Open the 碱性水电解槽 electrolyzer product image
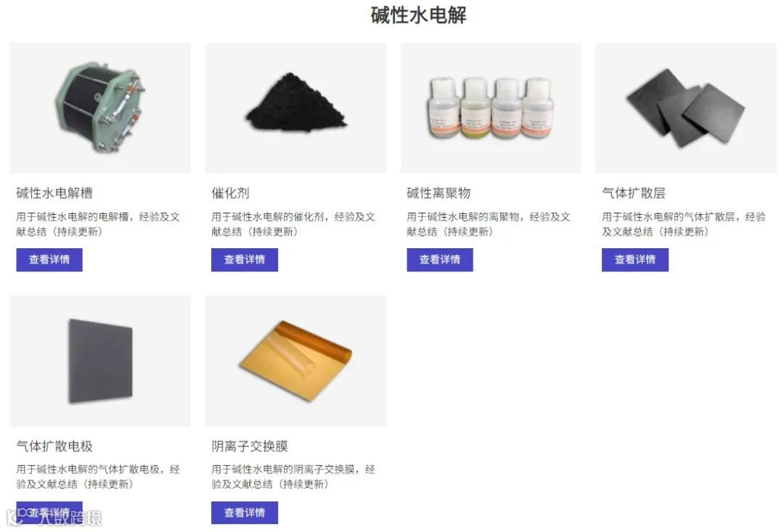 [100, 108]
